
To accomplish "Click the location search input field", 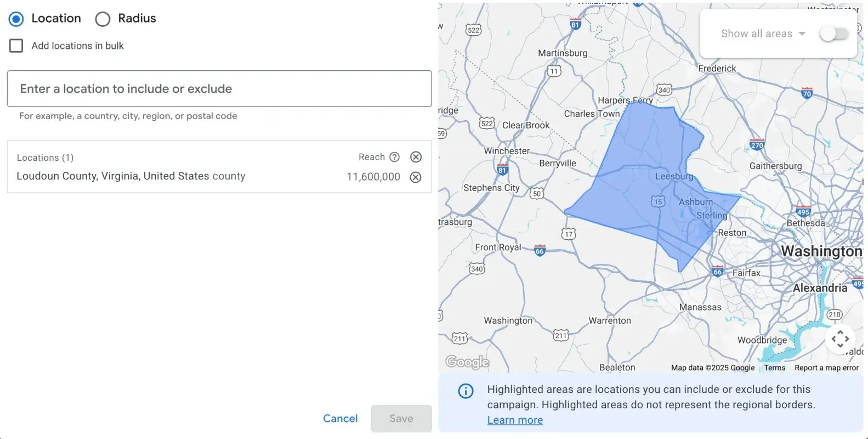I will pyautogui.click(x=219, y=88).
